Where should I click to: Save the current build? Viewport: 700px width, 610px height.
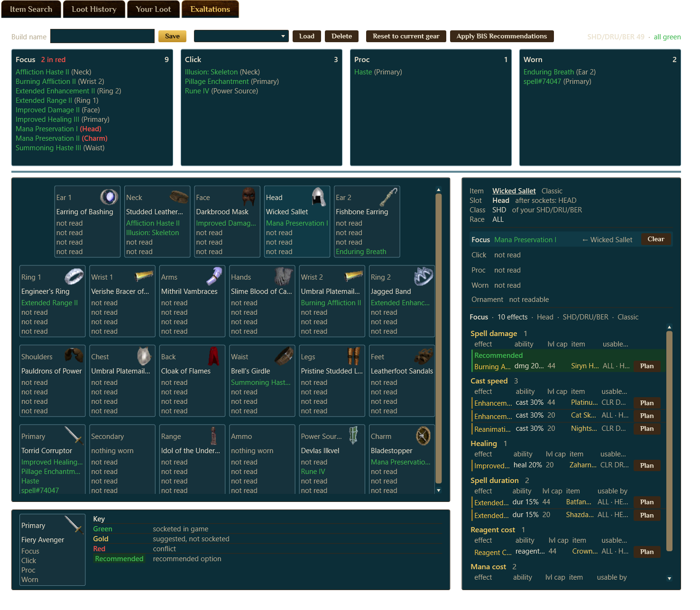pyautogui.click(x=172, y=36)
